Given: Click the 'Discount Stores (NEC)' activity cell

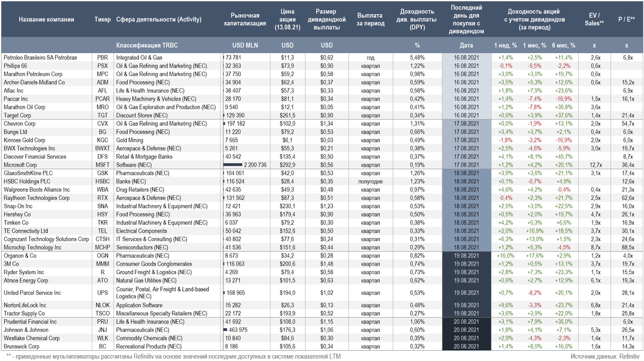Looking at the screenshot, I should (141, 115).
